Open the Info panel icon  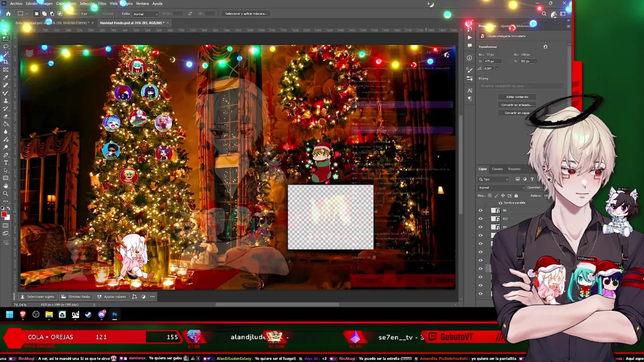pos(469,58)
